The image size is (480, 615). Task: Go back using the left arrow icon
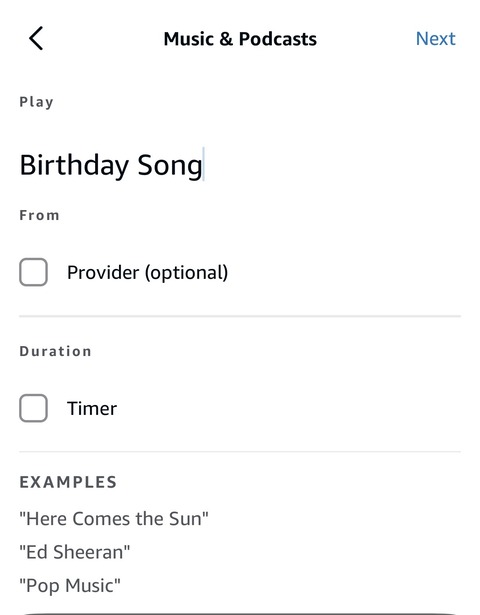click(x=36, y=38)
